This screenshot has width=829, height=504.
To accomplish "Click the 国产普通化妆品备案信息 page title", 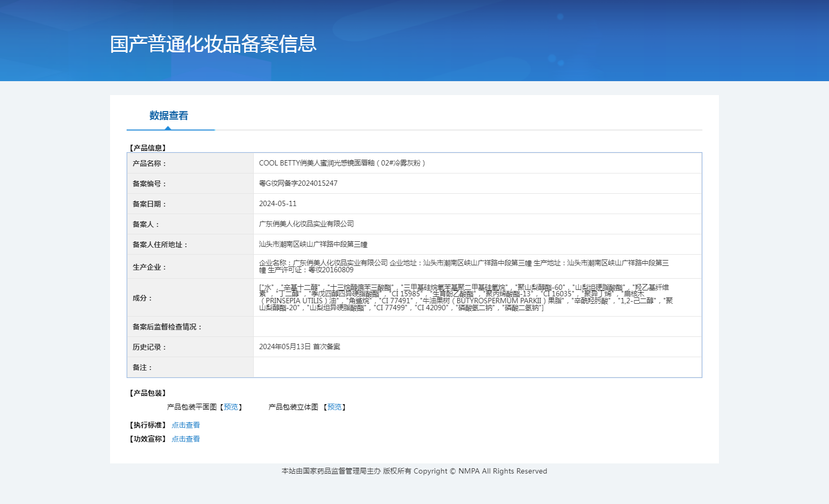I will coord(213,44).
